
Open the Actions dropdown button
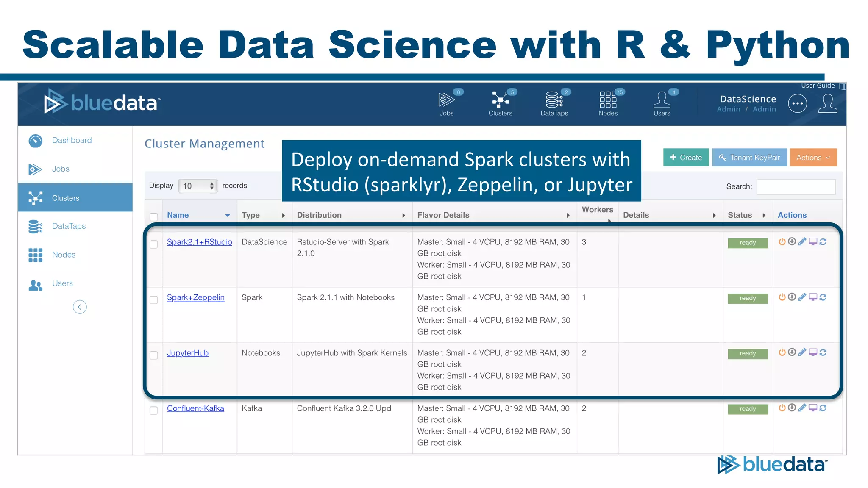(x=813, y=158)
